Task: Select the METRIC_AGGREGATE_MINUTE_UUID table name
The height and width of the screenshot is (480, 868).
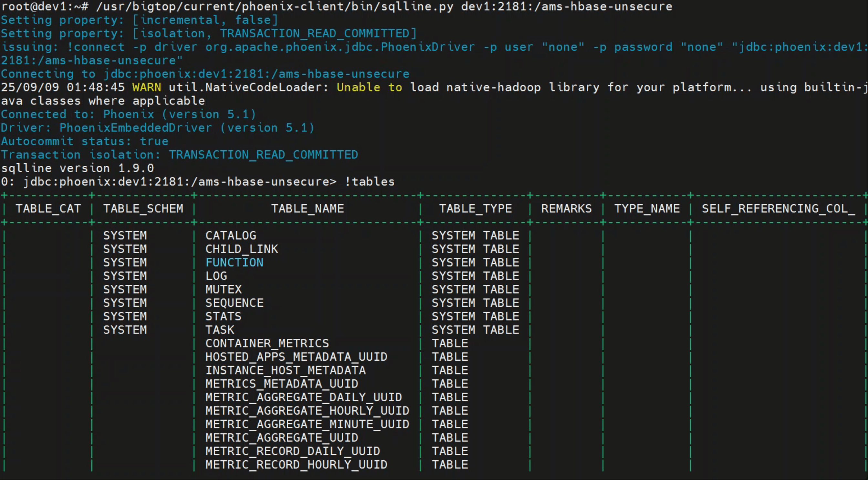Action: (308, 424)
